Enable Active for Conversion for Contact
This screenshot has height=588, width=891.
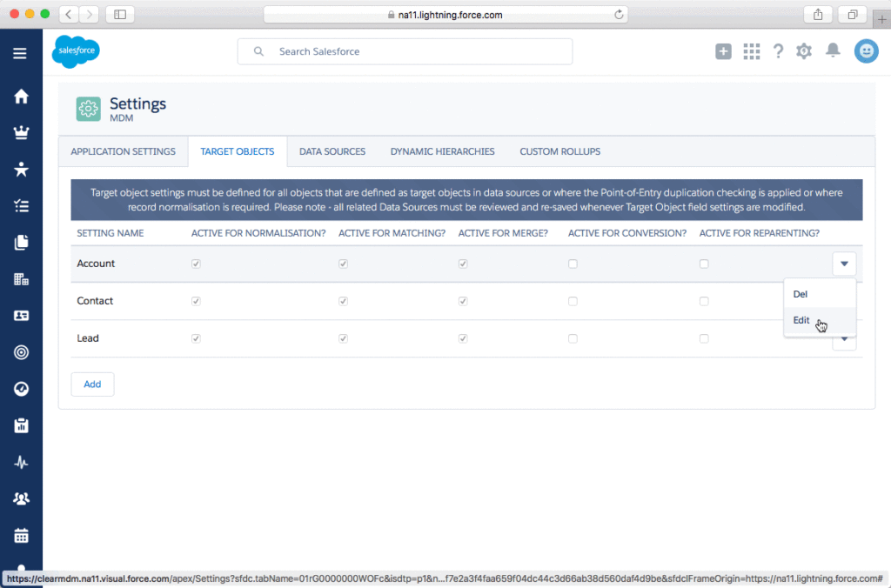[x=573, y=301]
